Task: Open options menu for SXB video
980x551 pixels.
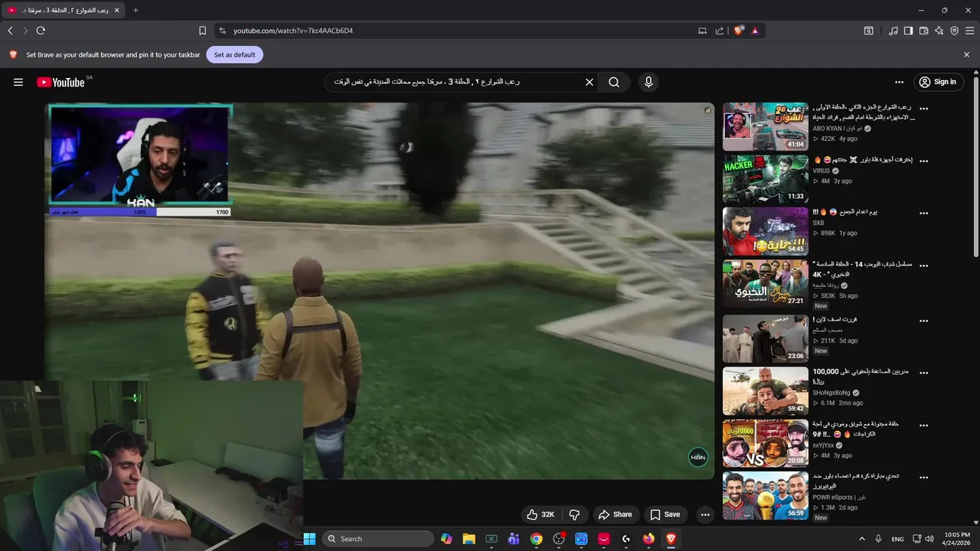Action: click(x=923, y=214)
